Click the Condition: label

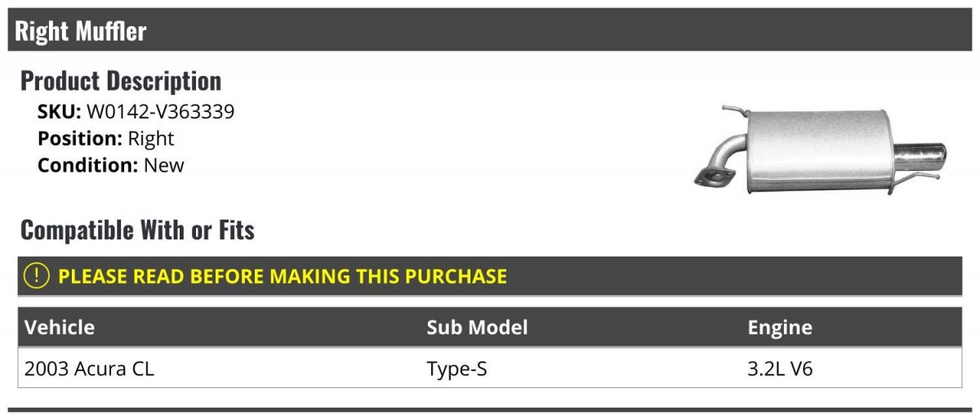[87, 165]
